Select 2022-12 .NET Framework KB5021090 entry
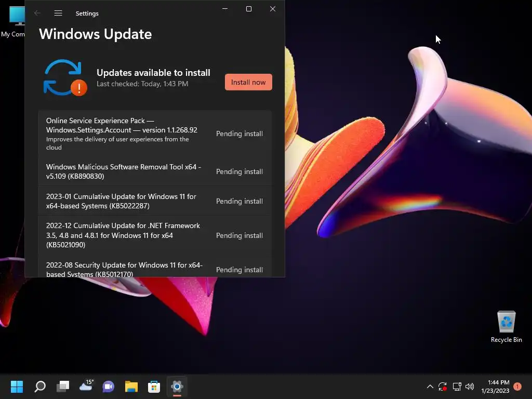The width and height of the screenshot is (532, 399). click(x=155, y=235)
